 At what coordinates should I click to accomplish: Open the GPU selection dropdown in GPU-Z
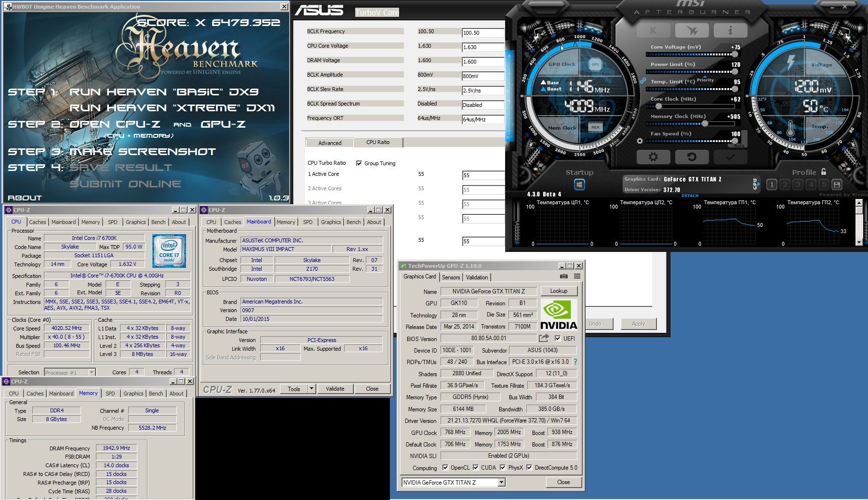(501, 482)
